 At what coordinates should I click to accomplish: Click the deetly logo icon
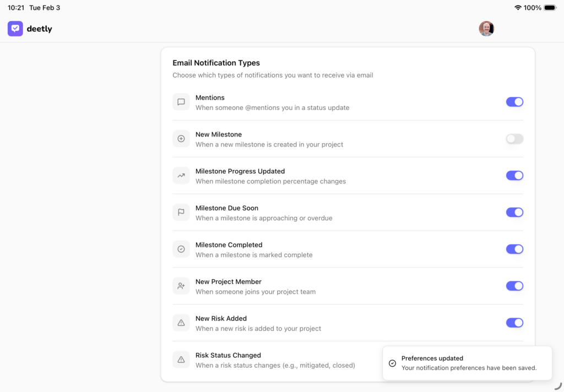coord(15,28)
